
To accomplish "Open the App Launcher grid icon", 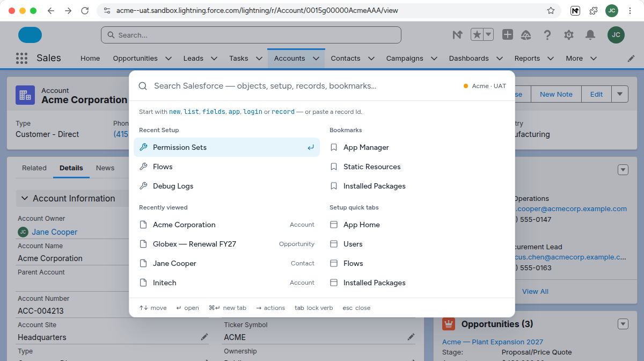I will (21, 58).
